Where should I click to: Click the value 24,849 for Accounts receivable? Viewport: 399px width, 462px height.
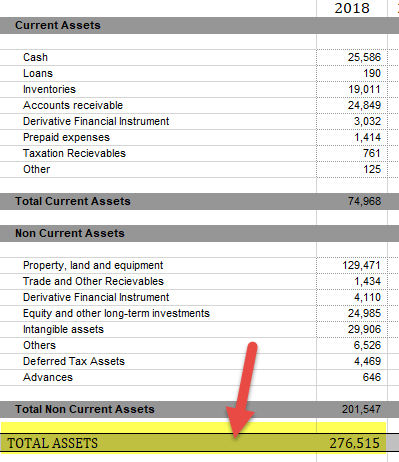[364, 105]
